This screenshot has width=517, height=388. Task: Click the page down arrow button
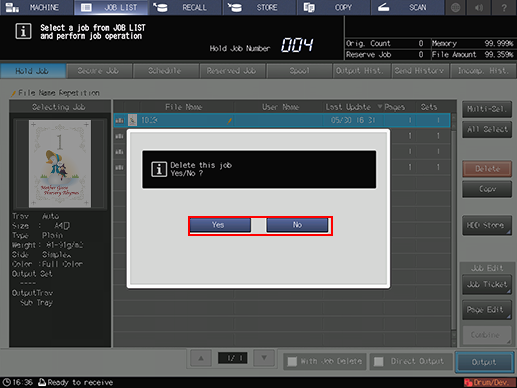264,359
